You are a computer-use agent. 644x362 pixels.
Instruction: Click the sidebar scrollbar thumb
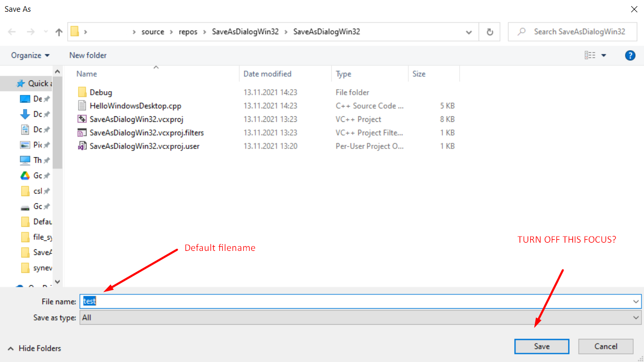click(57, 123)
